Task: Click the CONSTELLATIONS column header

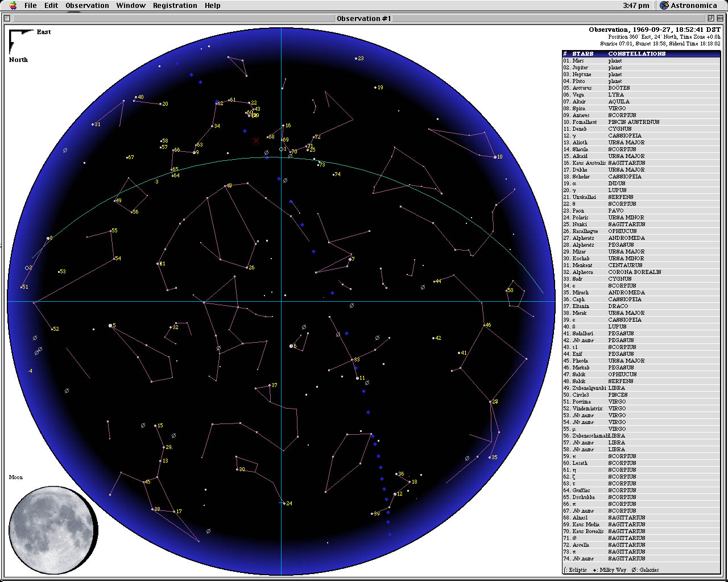Action: point(636,53)
